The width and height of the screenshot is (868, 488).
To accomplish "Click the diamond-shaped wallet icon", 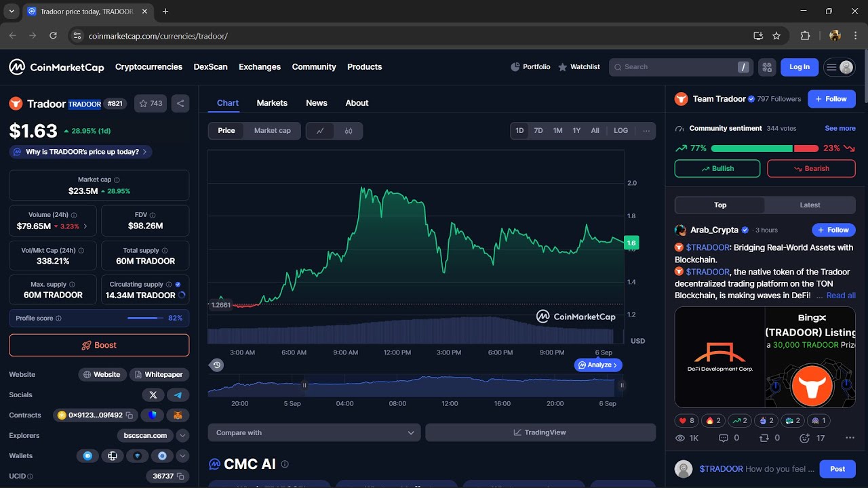I will pyautogui.click(x=138, y=455).
